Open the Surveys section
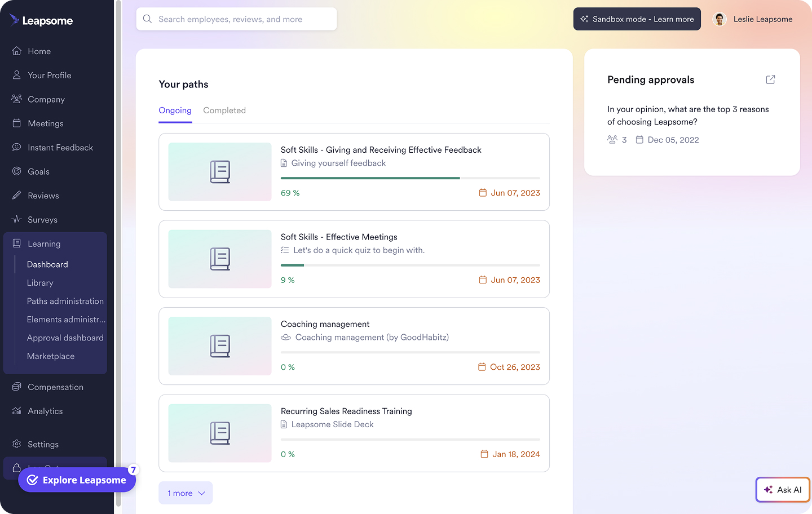Screen dimensions: 812x514 (x=41, y=219)
